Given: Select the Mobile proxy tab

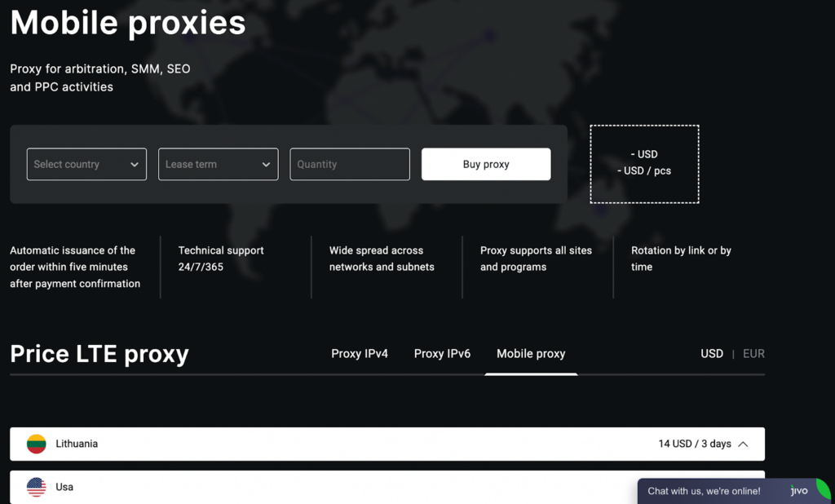Looking at the screenshot, I should pyautogui.click(x=531, y=354).
